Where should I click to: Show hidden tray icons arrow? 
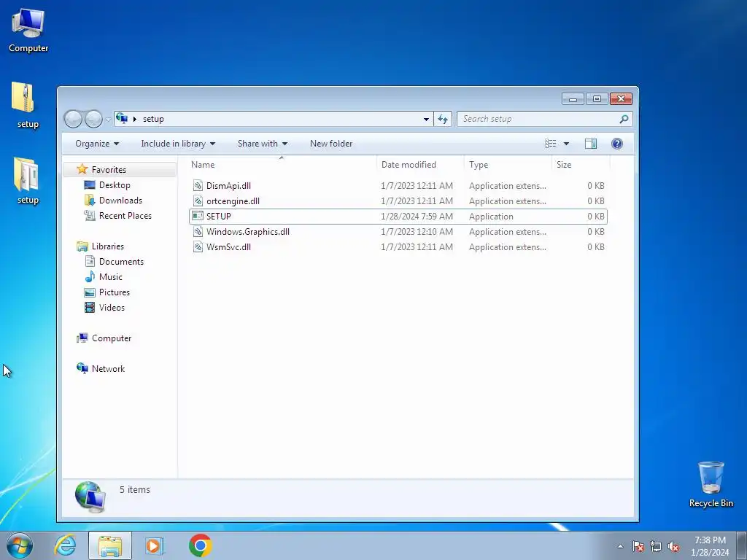(x=620, y=546)
